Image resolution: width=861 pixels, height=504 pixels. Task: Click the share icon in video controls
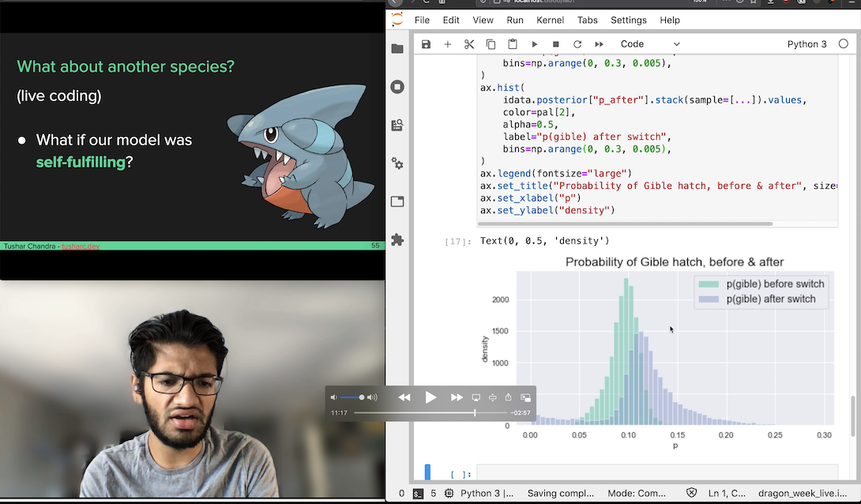509,397
